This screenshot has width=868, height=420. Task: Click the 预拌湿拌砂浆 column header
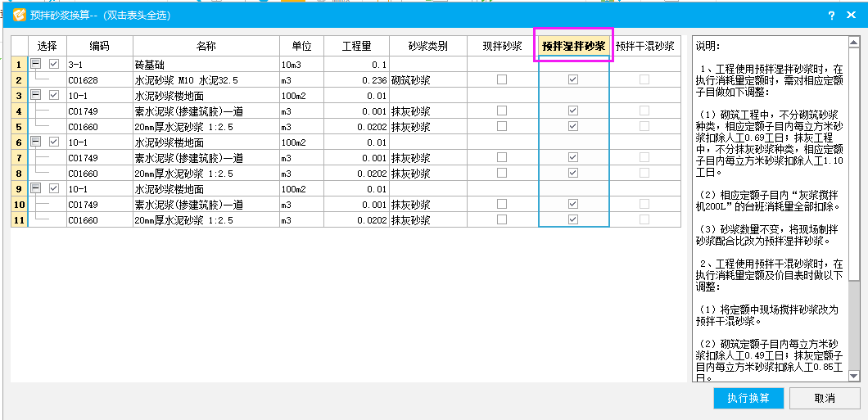pos(573,47)
